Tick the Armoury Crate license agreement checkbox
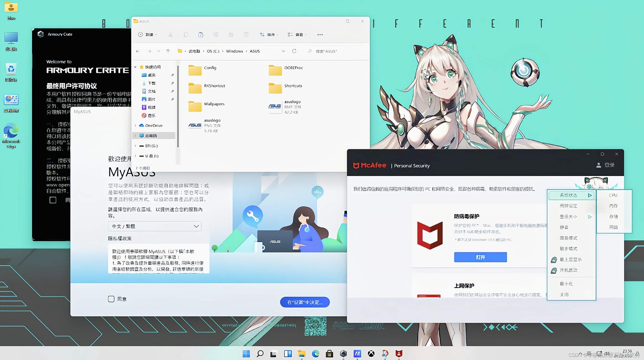Image resolution: width=644 pixels, height=360 pixels. pos(53,200)
